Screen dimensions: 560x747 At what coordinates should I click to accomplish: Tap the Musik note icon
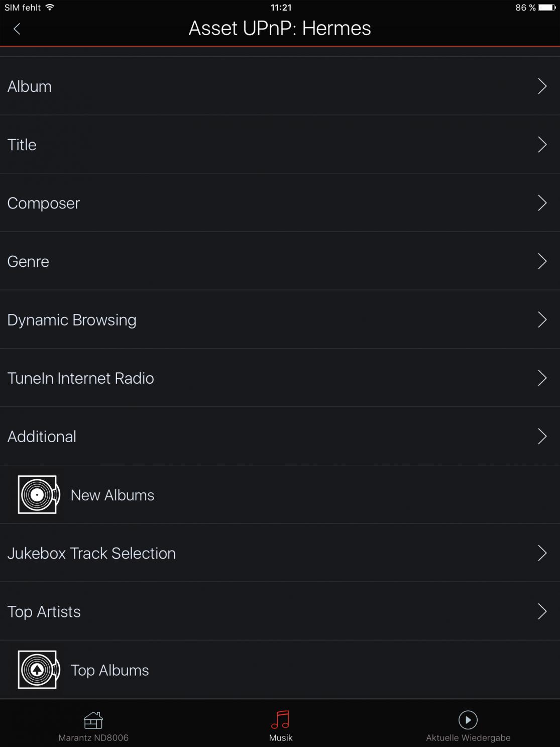click(280, 719)
